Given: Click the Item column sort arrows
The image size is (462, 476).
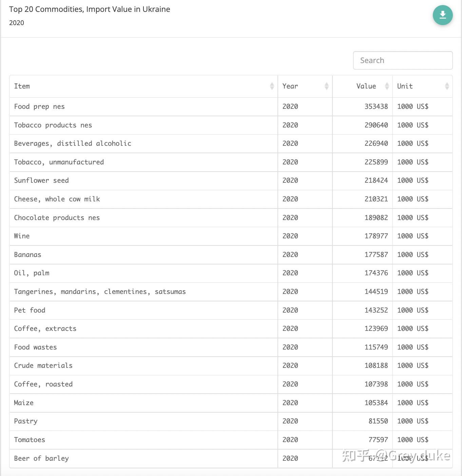Looking at the screenshot, I should point(272,86).
